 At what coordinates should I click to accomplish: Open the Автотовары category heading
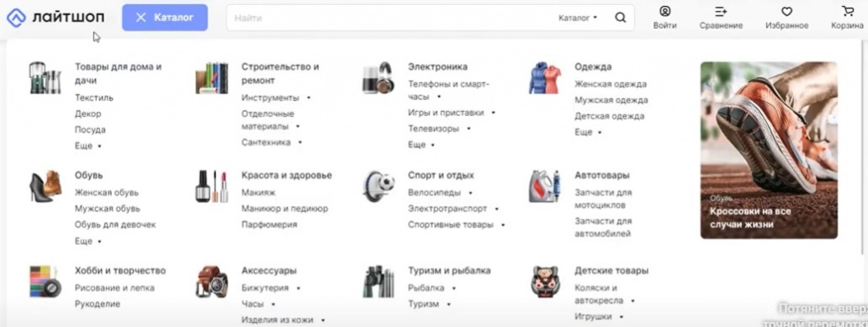point(602,175)
